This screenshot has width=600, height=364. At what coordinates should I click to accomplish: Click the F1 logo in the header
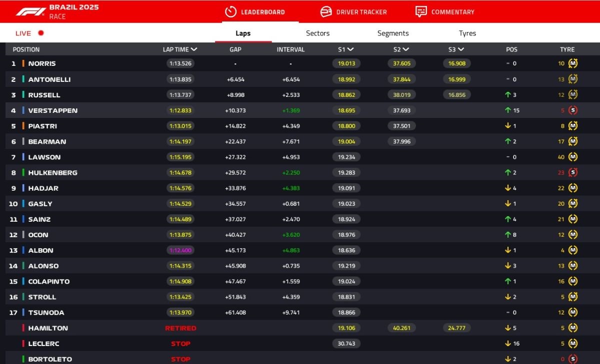[30, 11]
